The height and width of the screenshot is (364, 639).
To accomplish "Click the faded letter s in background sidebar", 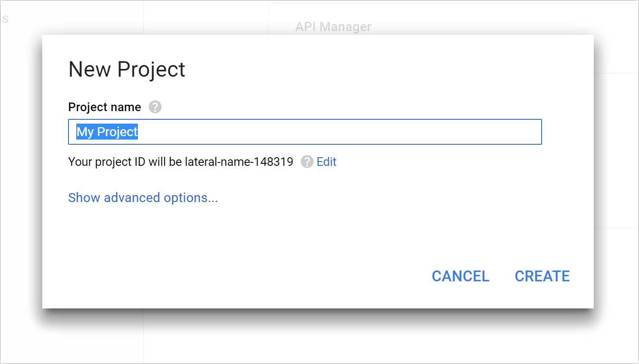I will [5, 19].
